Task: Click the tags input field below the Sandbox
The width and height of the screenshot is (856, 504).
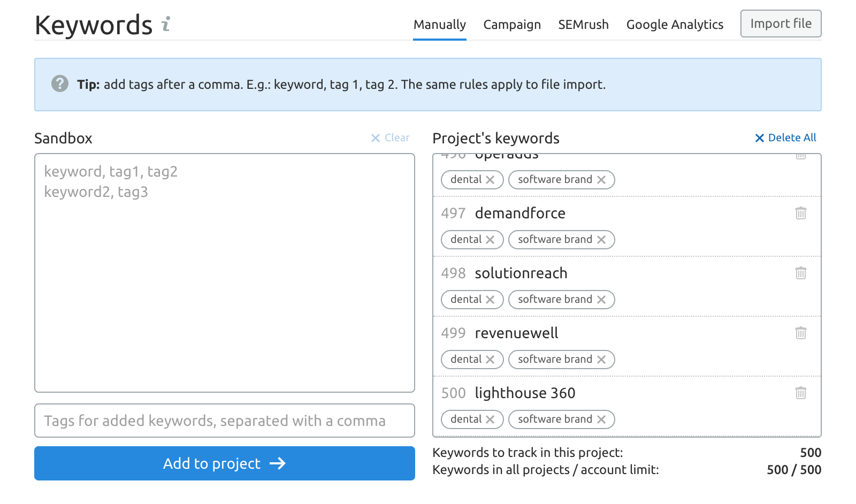Action: [225, 421]
